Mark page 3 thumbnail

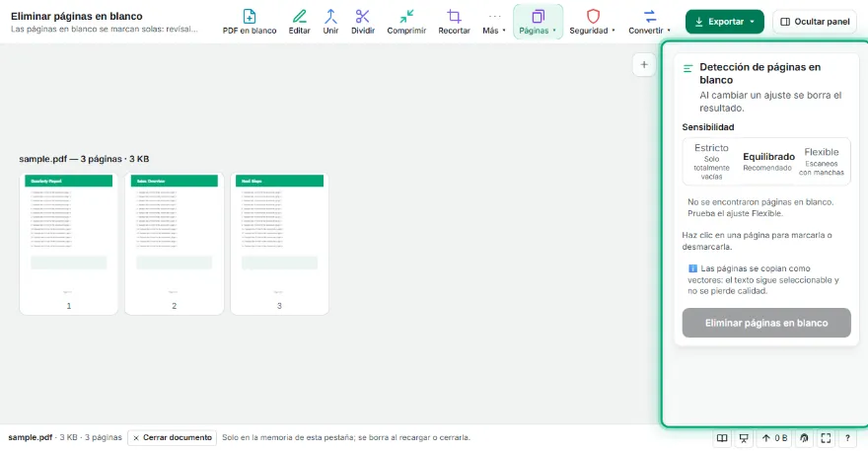pyautogui.click(x=279, y=244)
